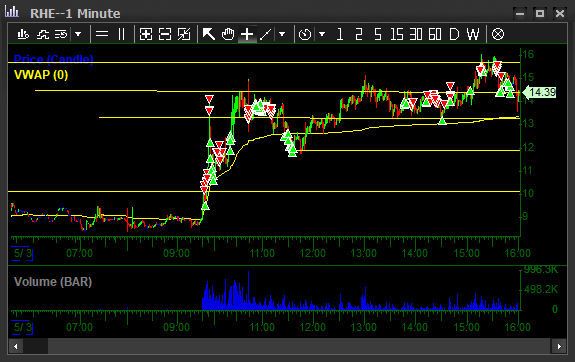The width and height of the screenshot is (575, 362).
Task: Expand the dropdown next to the reset icon
Action: (x=78, y=34)
